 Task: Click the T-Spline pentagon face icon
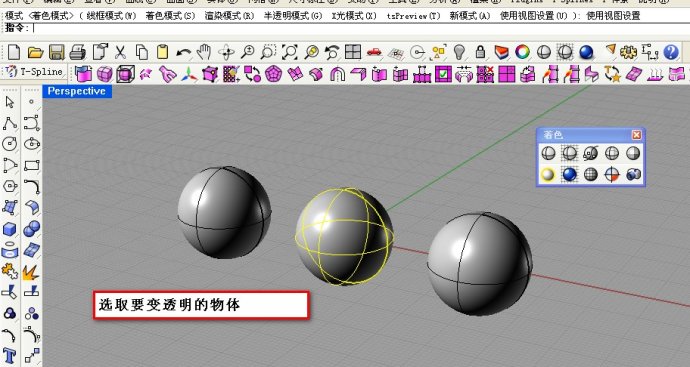[x=273, y=73]
